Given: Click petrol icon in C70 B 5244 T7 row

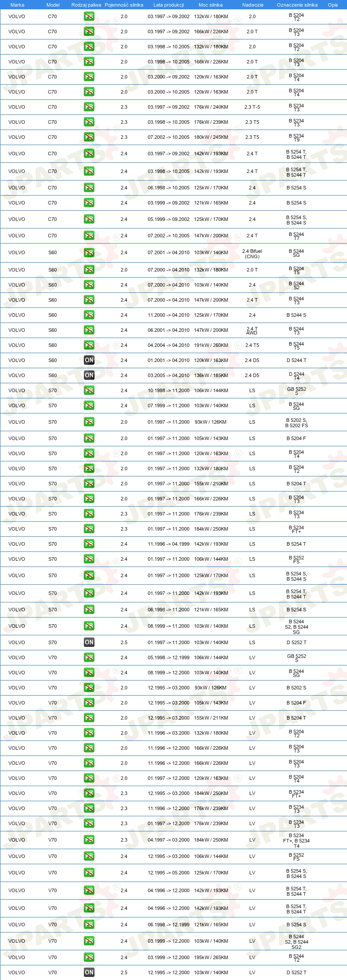Looking at the screenshot, I should click(x=89, y=236).
